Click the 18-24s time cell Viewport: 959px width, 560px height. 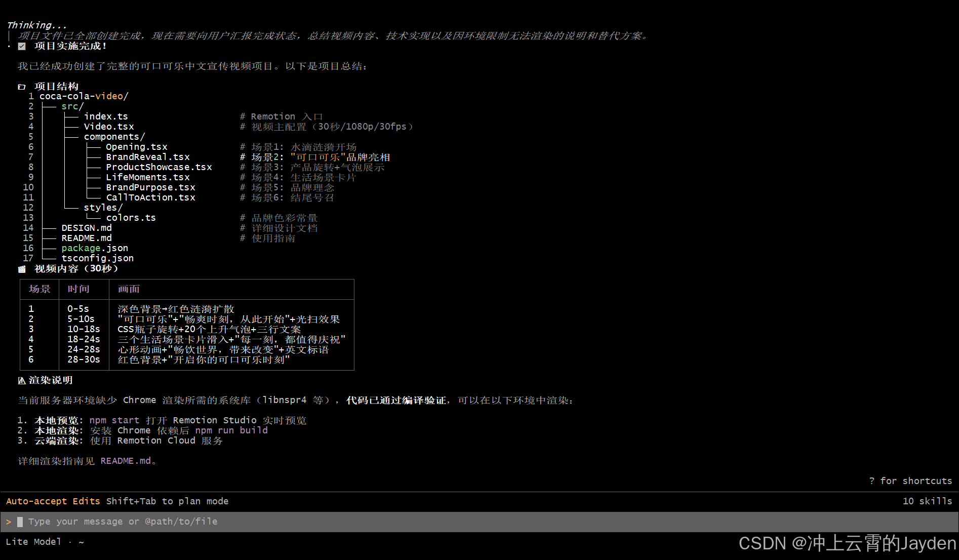pyautogui.click(x=84, y=339)
